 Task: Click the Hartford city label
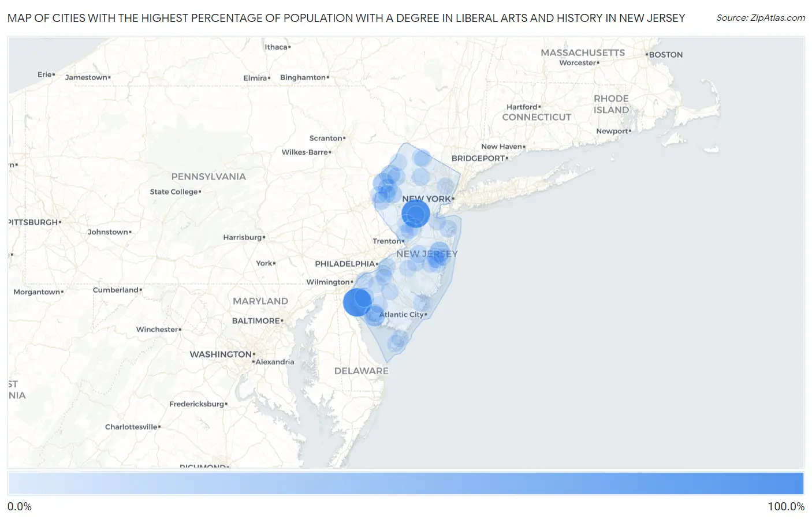click(522, 107)
